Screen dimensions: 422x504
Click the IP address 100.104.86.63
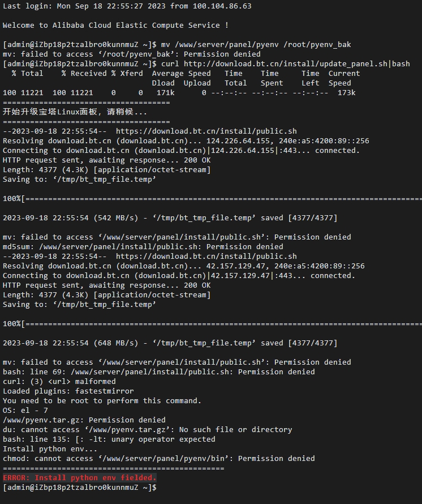tap(222, 6)
